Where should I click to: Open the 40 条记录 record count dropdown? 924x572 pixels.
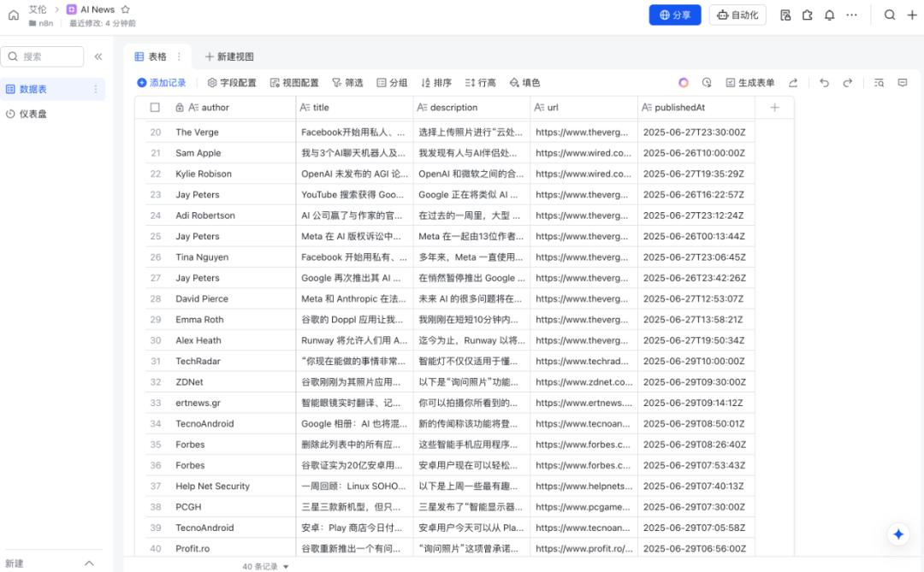265,566
